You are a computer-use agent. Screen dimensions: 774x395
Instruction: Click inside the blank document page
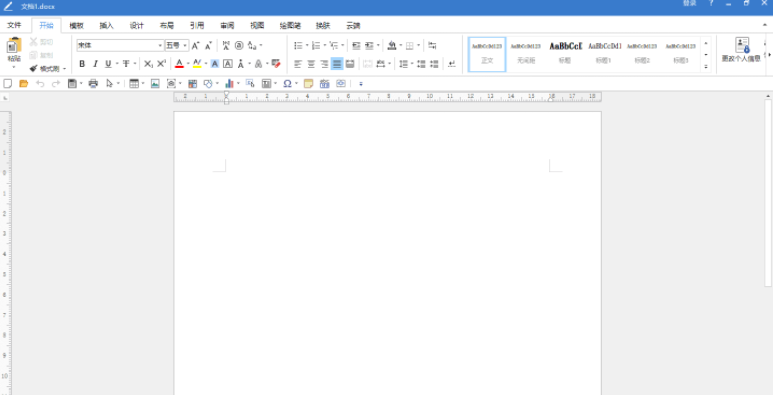(x=387, y=253)
